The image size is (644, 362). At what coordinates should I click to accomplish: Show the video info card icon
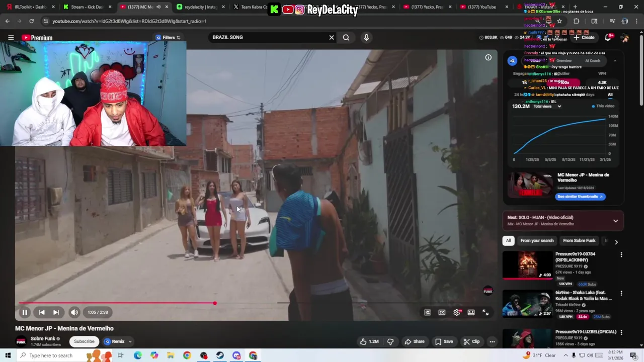(488, 58)
